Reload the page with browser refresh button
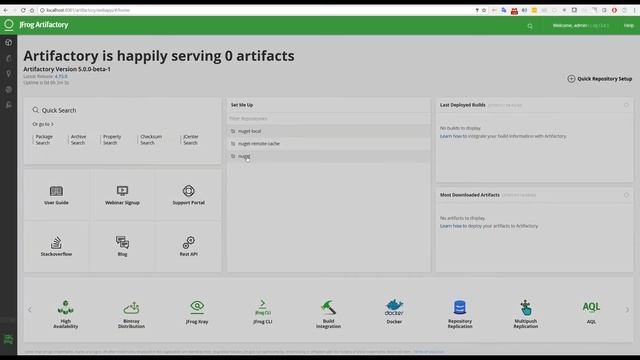 pos(23,10)
